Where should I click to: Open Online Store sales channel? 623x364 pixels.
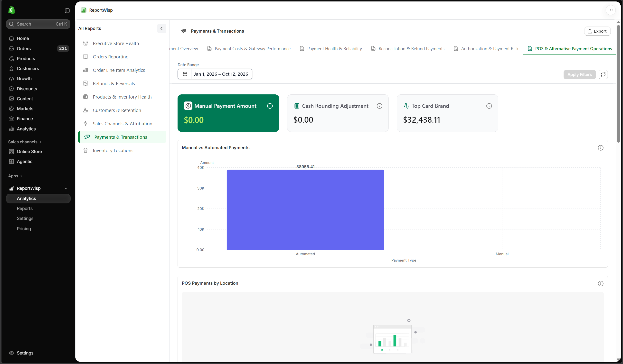point(38,151)
